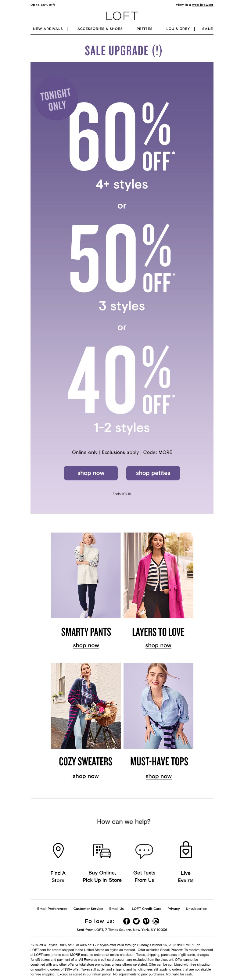Screen dimensions: 244x980
Task: Click the Find A Store pin icon
Action: pos(58,851)
